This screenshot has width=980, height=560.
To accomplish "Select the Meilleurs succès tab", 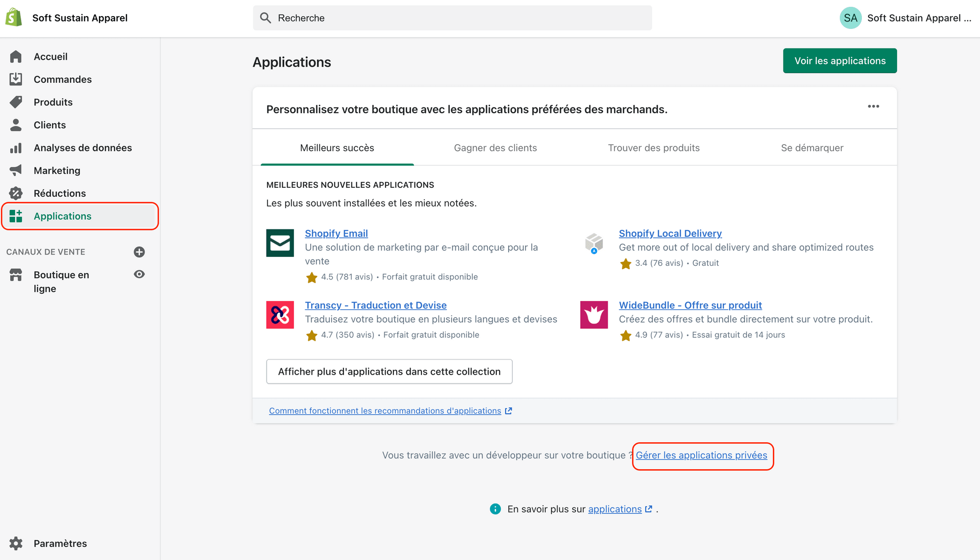I will tap(337, 148).
